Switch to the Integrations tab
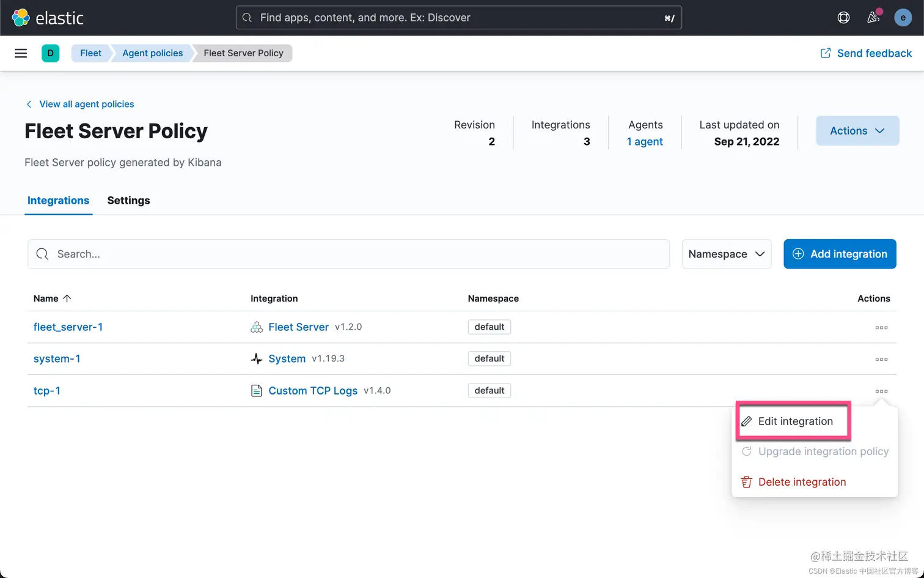 tap(58, 201)
